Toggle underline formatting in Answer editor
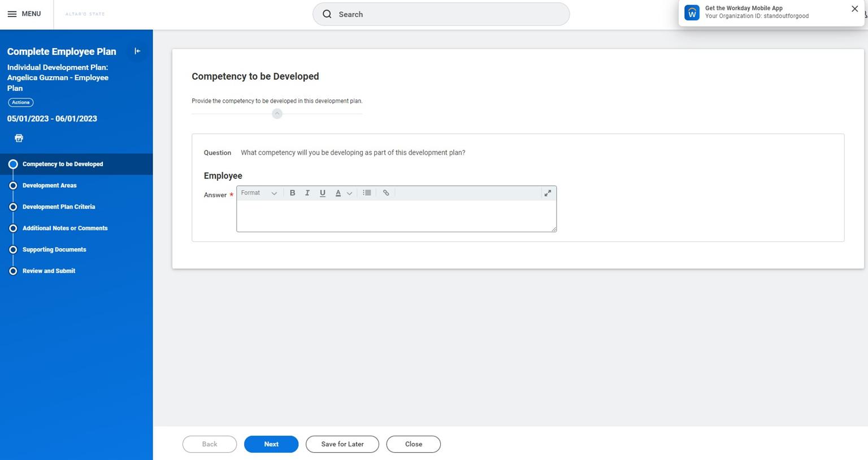Viewport: 868px width, 460px height. [323, 193]
